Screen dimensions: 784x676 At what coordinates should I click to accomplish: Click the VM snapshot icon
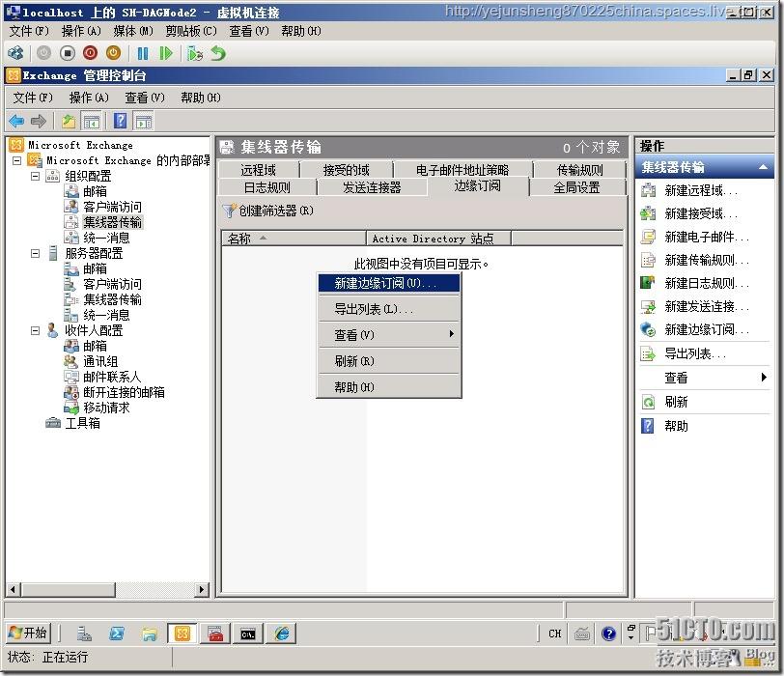(194, 53)
